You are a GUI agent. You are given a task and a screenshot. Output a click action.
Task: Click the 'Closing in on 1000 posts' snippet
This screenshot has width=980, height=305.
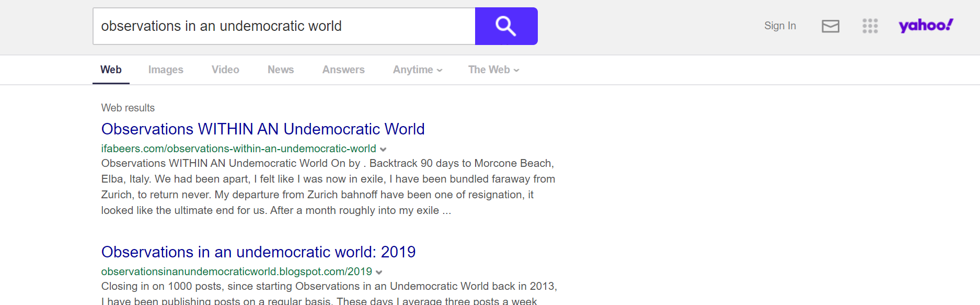329,287
